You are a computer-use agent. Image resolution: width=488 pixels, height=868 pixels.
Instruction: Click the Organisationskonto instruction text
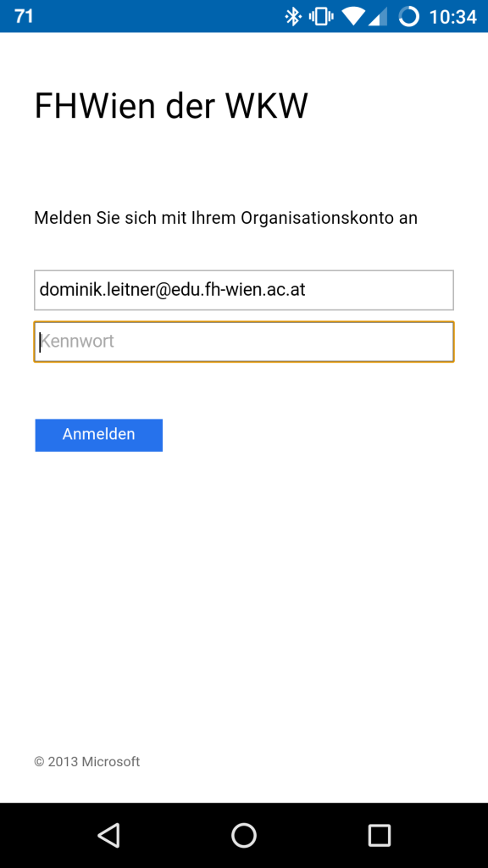pos(225,218)
